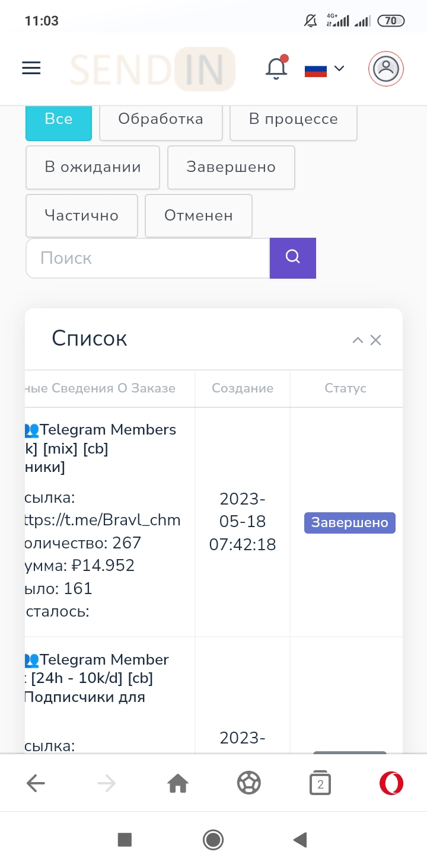
Task: Tap the Android home circle button
Action: click(x=213, y=840)
